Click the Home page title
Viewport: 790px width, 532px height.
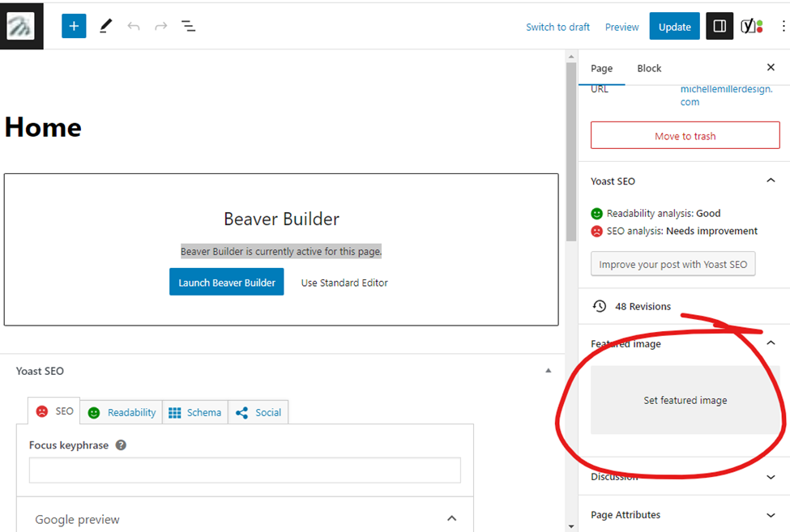pyautogui.click(x=43, y=127)
